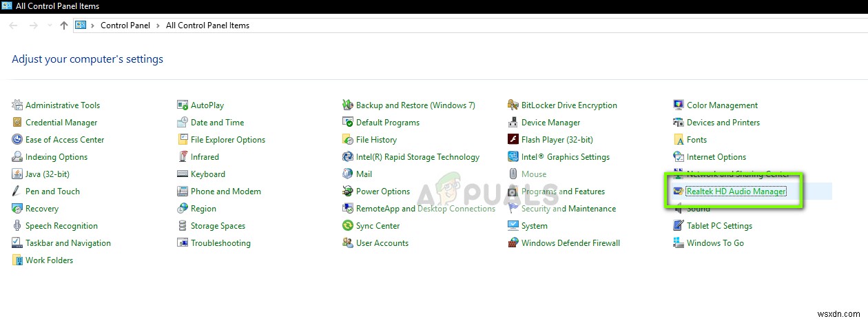The height and width of the screenshot is (321, 868).
Task: Open Backup and Restore (Windows 7)
Action: (x=415, y=105)
